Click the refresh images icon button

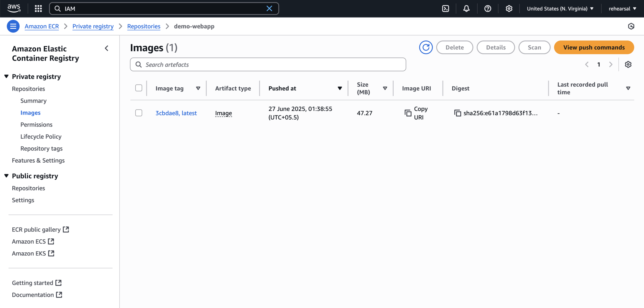pos(426,47)
